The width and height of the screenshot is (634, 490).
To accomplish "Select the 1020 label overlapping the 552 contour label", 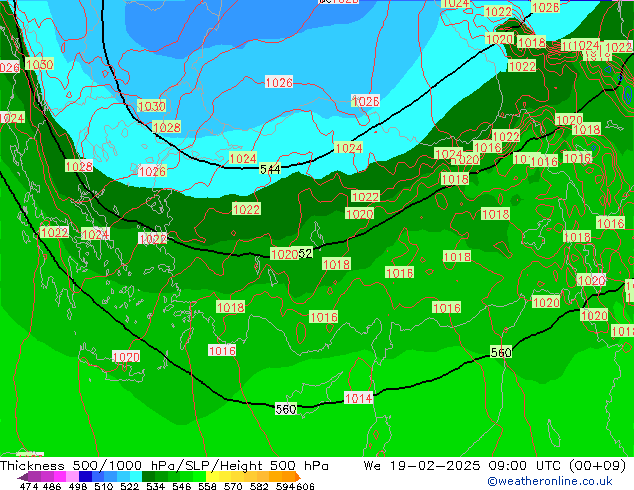I will [x=284, y=254].
